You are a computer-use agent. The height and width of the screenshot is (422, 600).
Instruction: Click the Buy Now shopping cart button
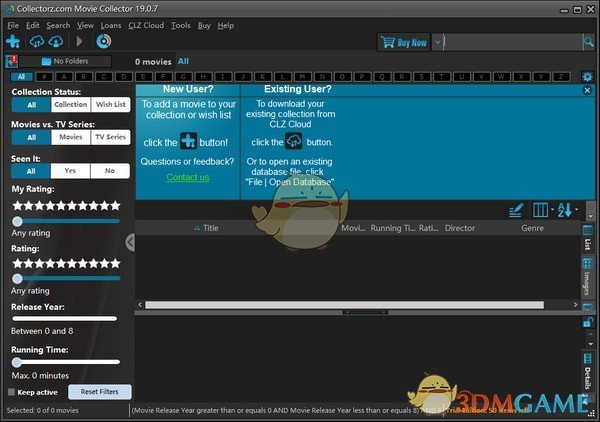pyautogui.click(x=404, y=42)
